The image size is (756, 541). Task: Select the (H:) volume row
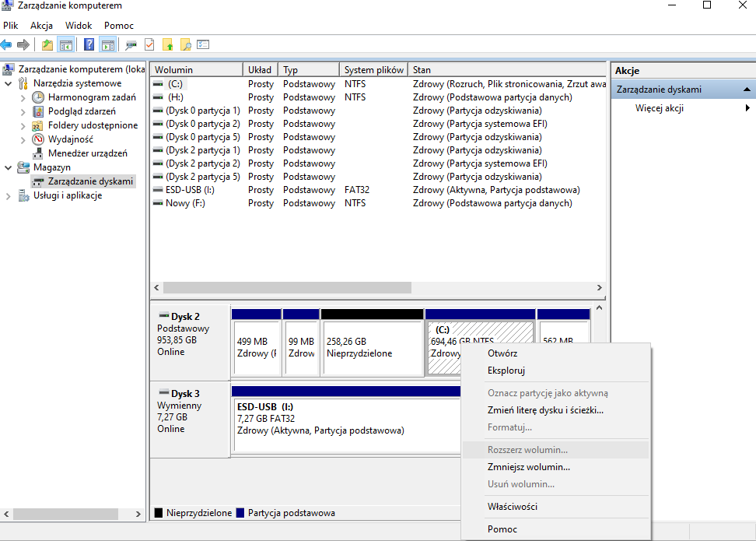379,97
